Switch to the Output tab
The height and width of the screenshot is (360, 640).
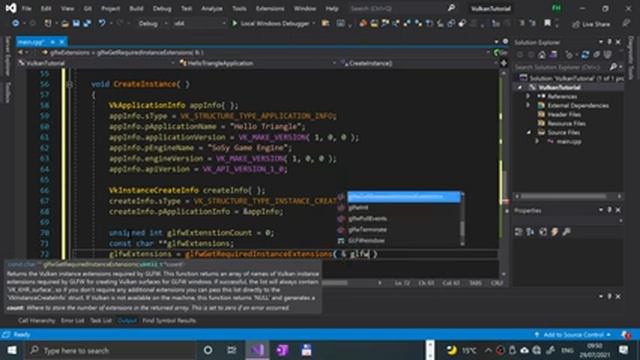tap(127, 321)
